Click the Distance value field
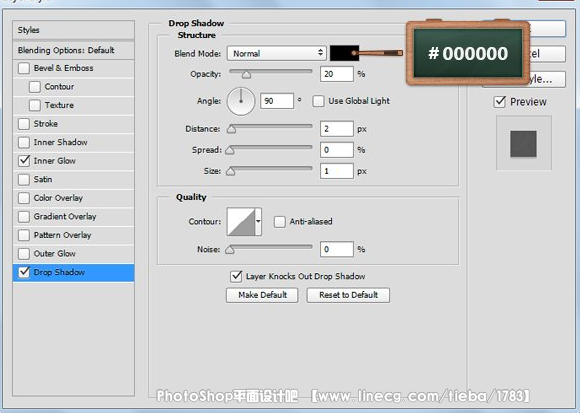This screenshot has height=413, width=580. click(x=337, y=129)
